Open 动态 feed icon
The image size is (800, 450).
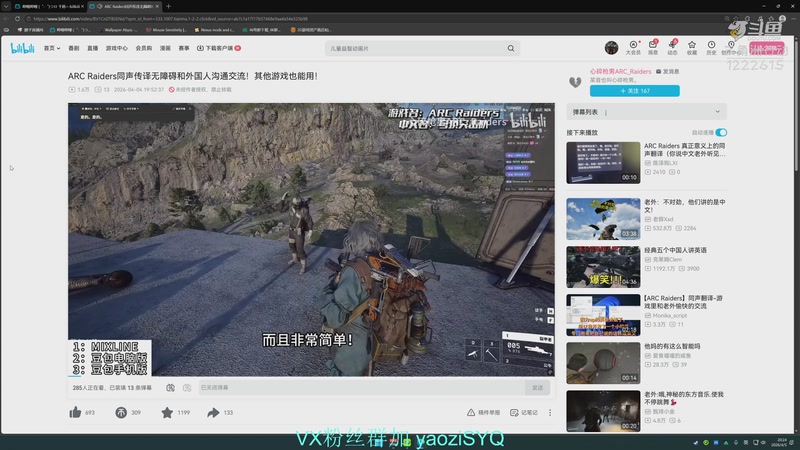point(672,48)
